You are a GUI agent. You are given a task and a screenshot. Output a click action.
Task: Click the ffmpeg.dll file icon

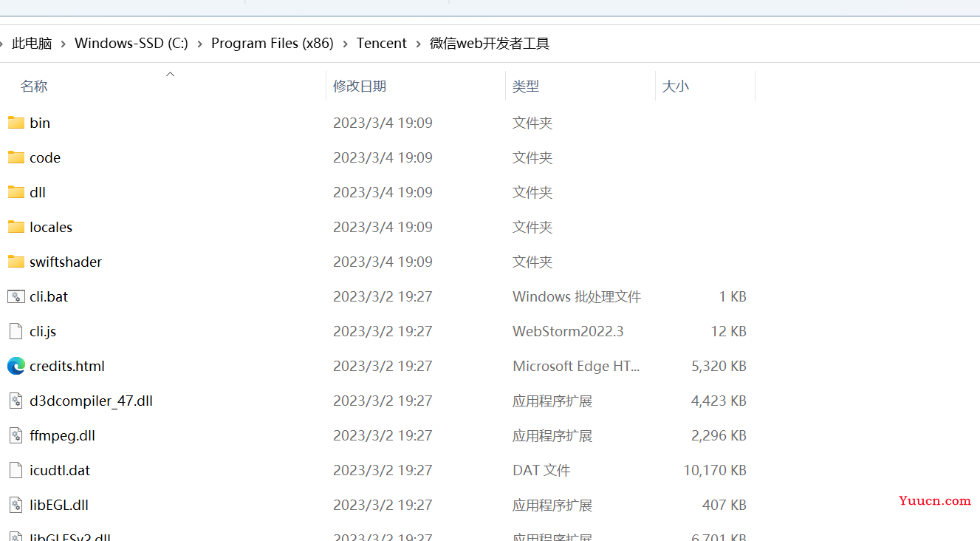pos(16,435)
